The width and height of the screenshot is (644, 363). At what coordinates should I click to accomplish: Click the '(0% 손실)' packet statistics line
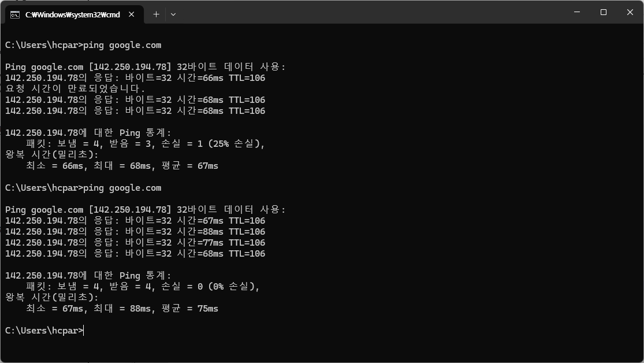pos(143,287)
